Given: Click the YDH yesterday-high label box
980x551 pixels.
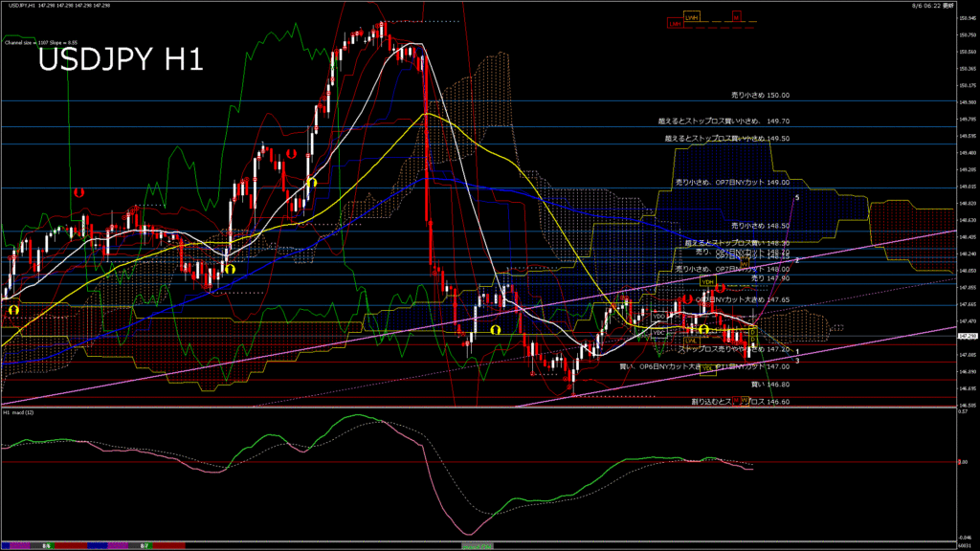Looking at the screenshot, I should [708, 282].
